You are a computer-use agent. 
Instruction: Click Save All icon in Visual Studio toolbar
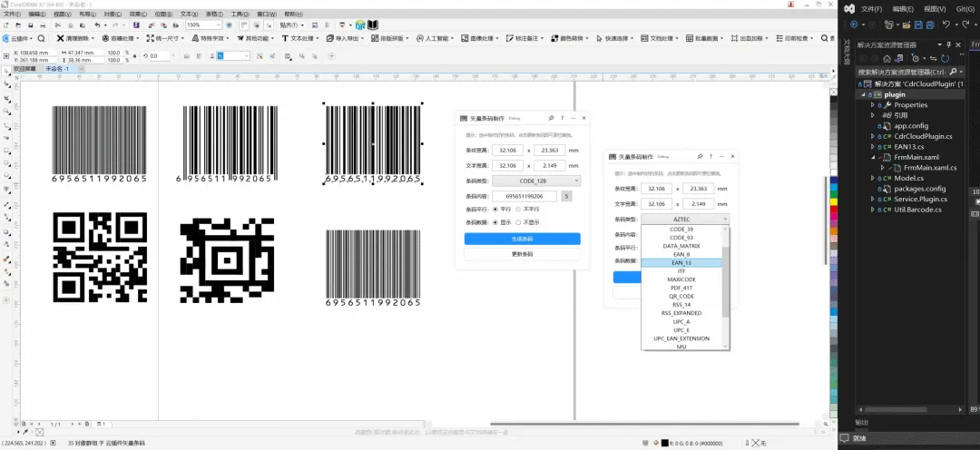(930, 25)
